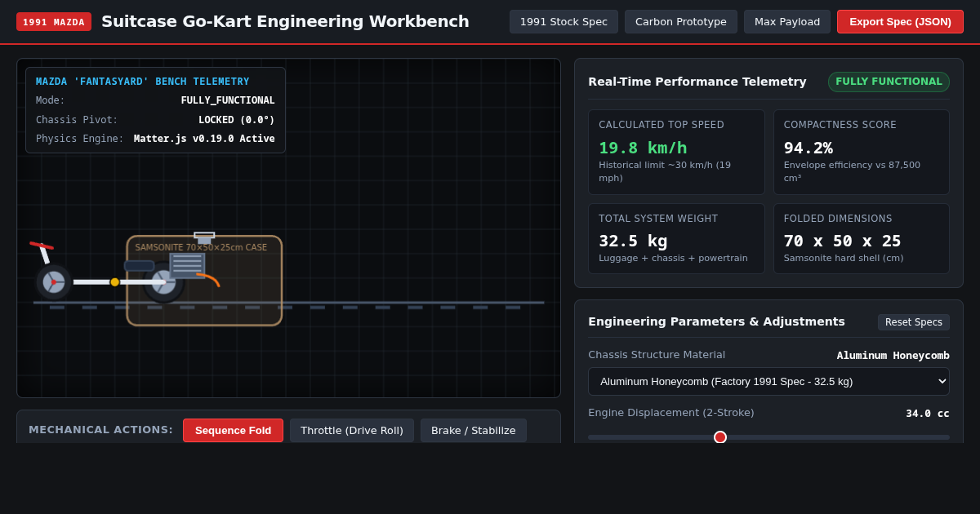Click the FULLY FUNCTIONAL status badge
The width and height of the screenshot is (980, 514).
click(889, 82)
